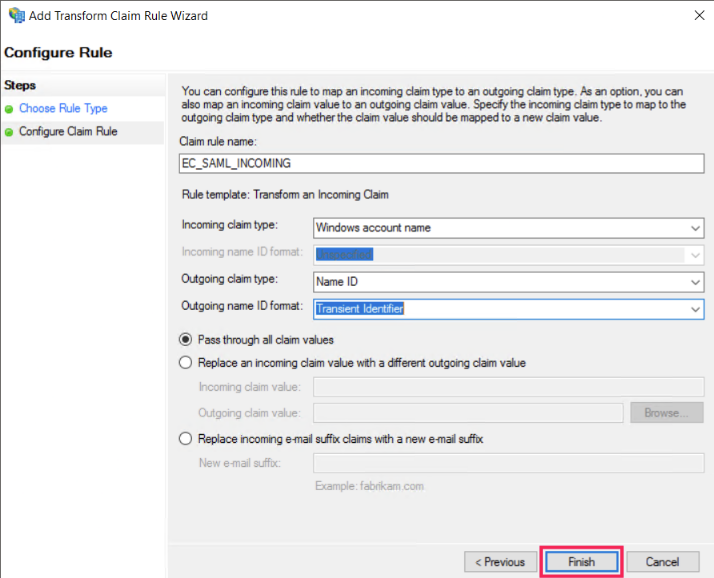Click the green bullet beside Configure Claim Rule
The width and height of the screenshot is (714, 578).
(10, 132)
